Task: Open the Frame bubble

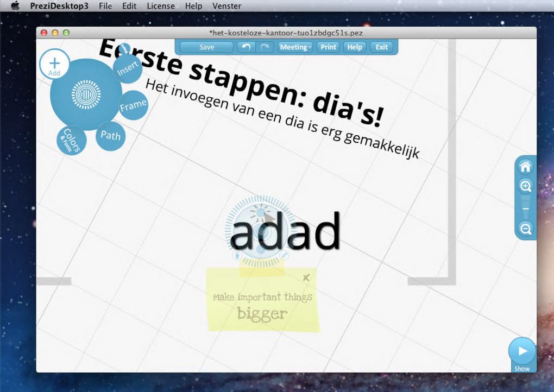Action: click(x=133, y=105)
